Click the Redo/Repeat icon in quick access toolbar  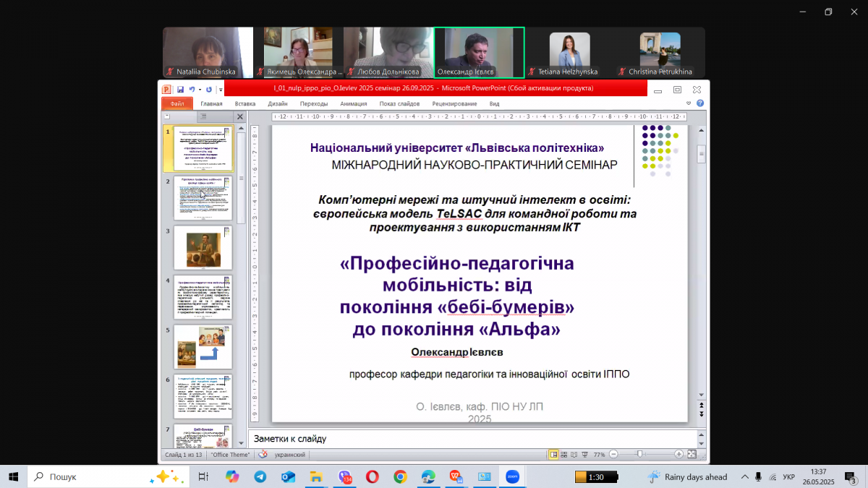tap(209, 89)
